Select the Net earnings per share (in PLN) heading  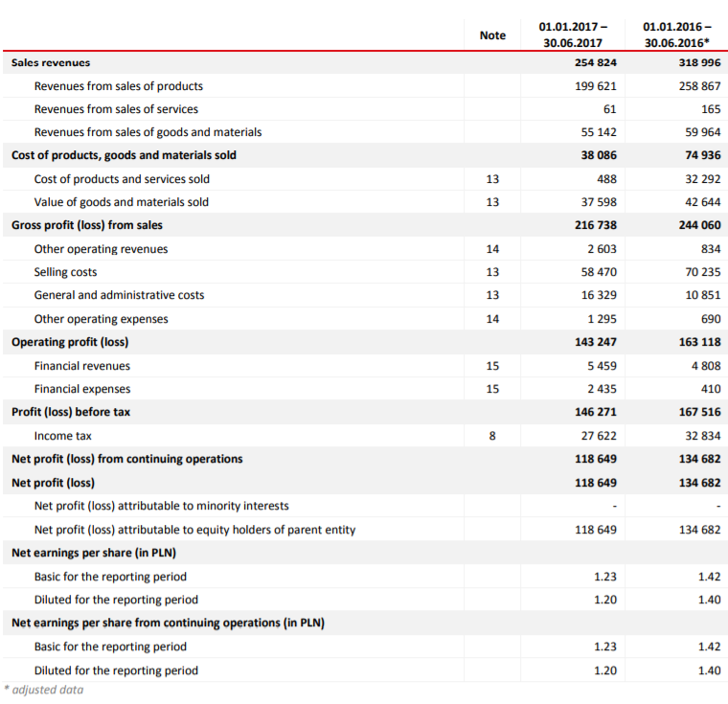pos(94,553)
